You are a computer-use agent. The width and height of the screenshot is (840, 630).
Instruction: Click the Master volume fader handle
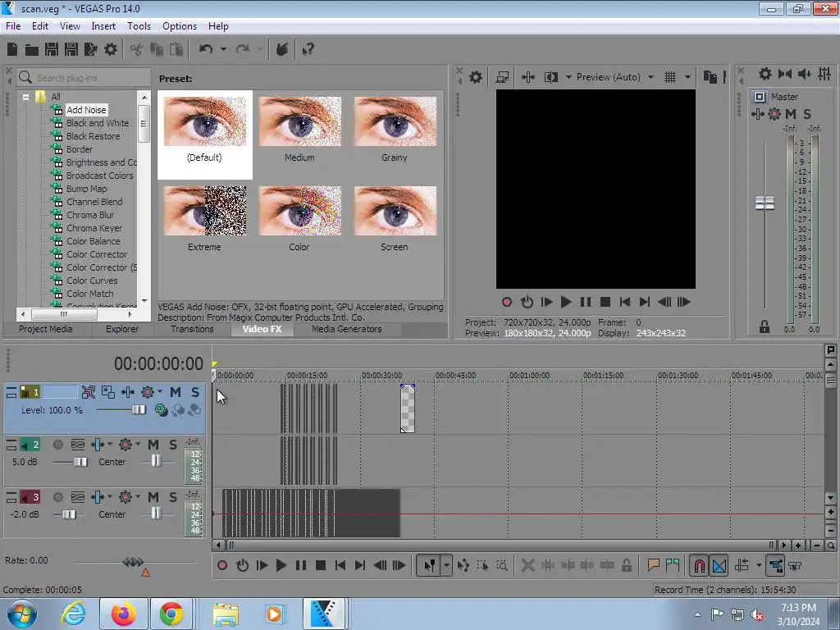pos(765,203)
